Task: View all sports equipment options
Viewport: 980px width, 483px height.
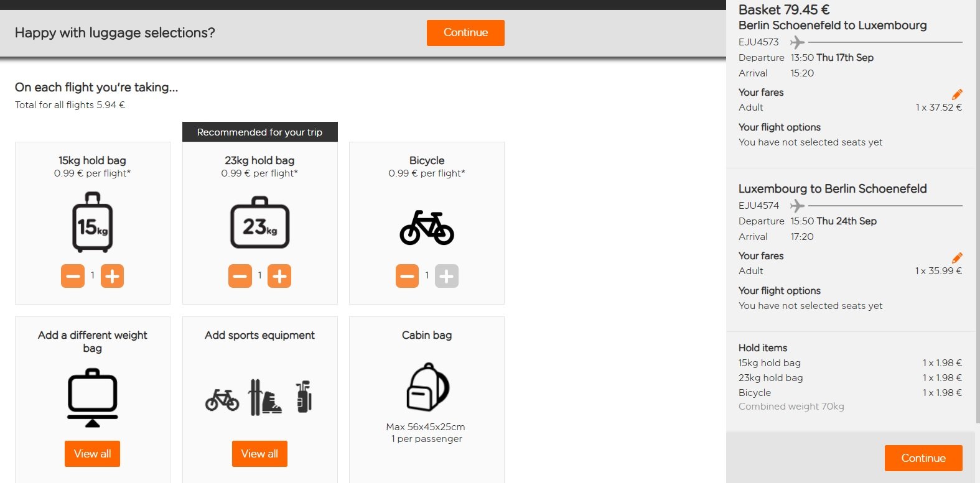Action: tap(259, 454)
